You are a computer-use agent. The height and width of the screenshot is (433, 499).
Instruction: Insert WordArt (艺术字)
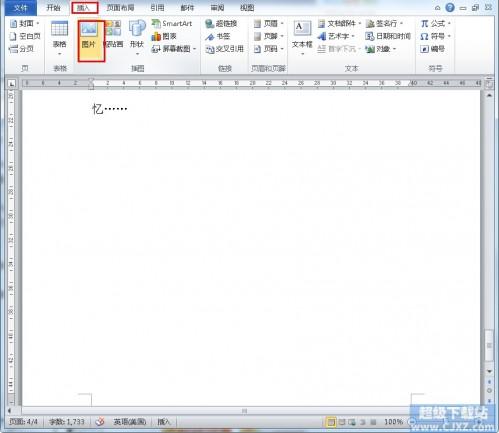click(336, 36)
